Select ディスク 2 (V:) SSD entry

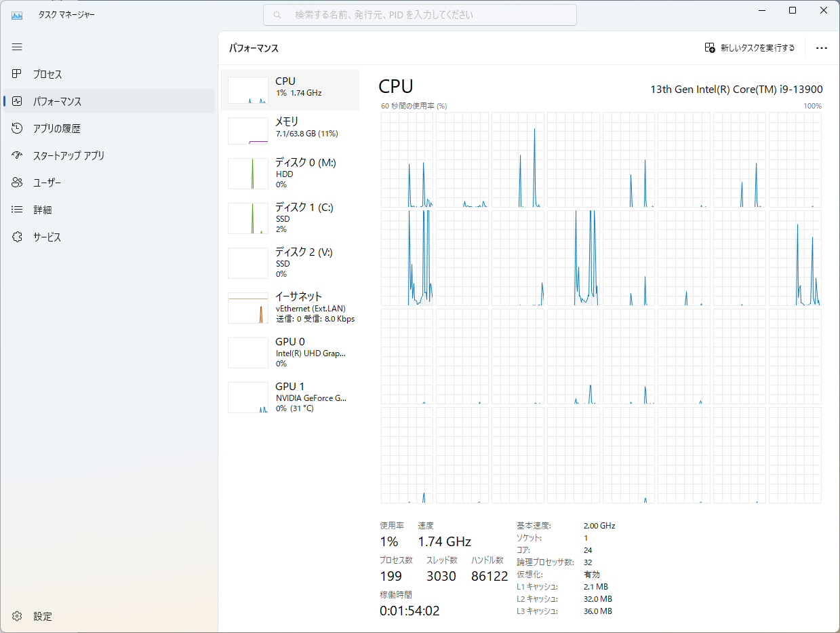[290, 263]
